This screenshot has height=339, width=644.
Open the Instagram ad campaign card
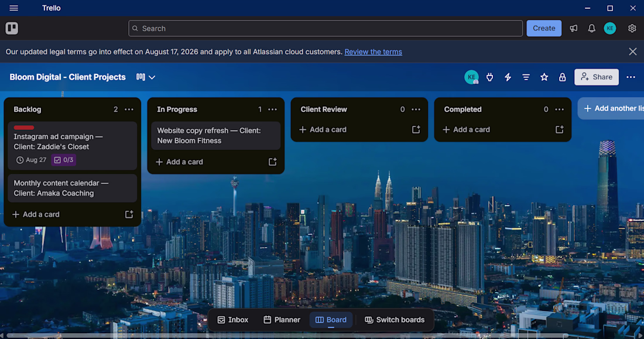pyautogui.click(x=72, y=145)
